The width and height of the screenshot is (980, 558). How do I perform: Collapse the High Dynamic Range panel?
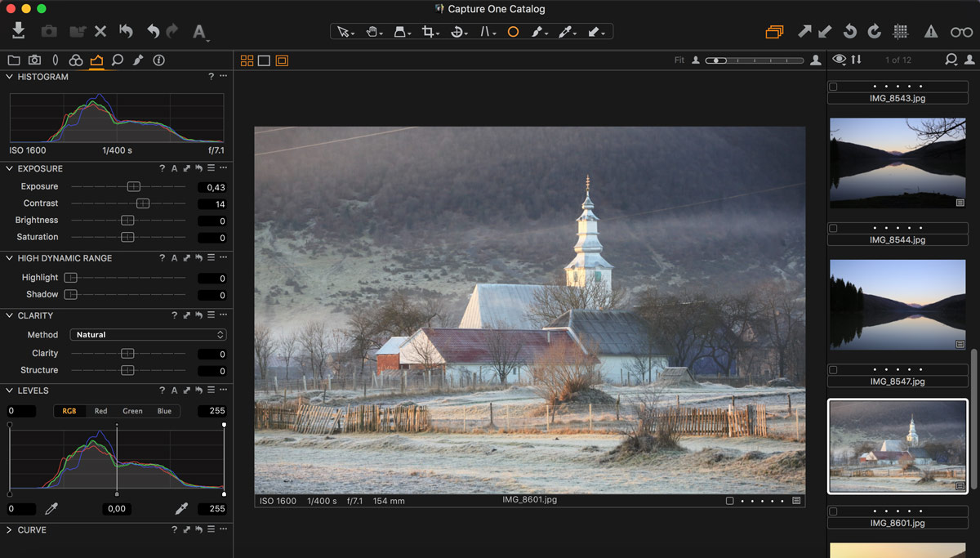[10, 258]
